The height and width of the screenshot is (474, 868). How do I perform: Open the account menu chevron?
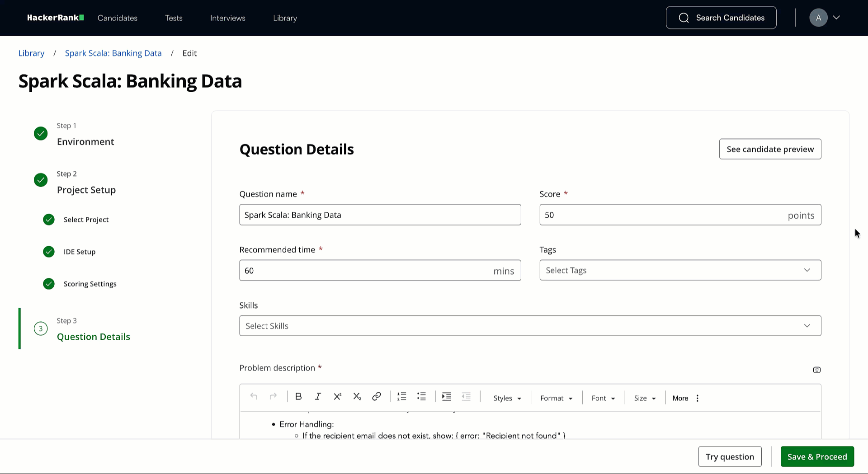click(x=836, y=18)
